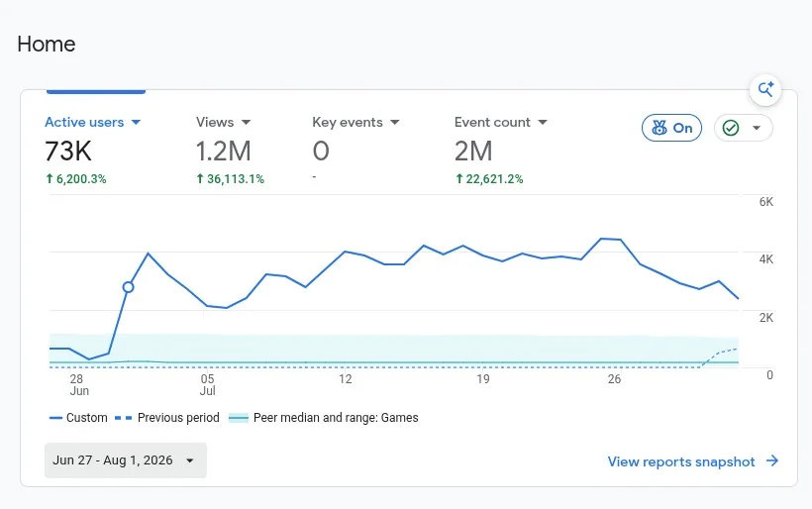
Task: Click the 4K y-axis label
Action: point(766,259)
